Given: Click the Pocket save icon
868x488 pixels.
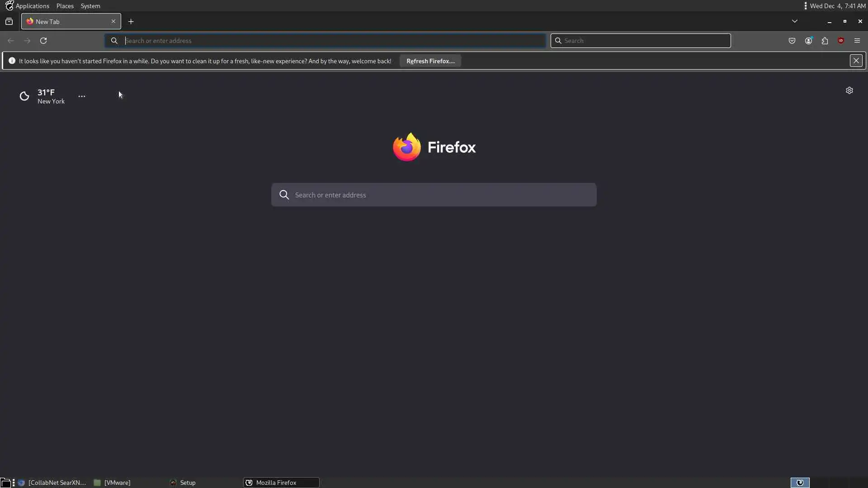Looking at the screenshot, I should 792,41.
